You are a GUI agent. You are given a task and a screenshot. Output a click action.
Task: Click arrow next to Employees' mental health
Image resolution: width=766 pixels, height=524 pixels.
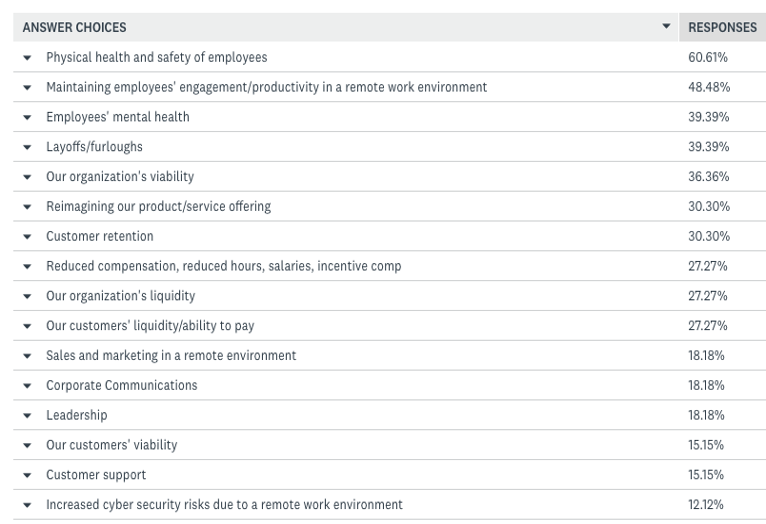(x=27, y=118)
